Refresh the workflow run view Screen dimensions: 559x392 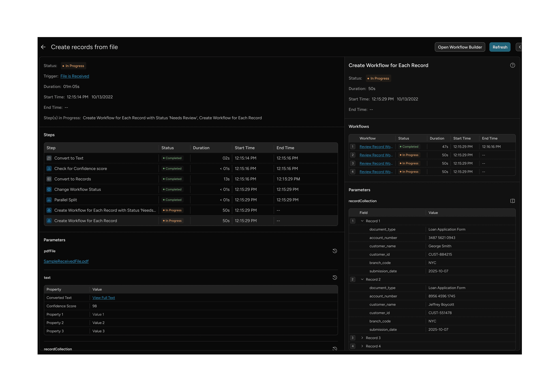[500, 47]
